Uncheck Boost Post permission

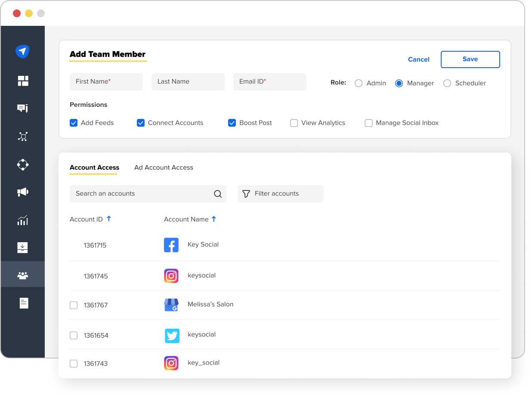(x=232, y=123)
